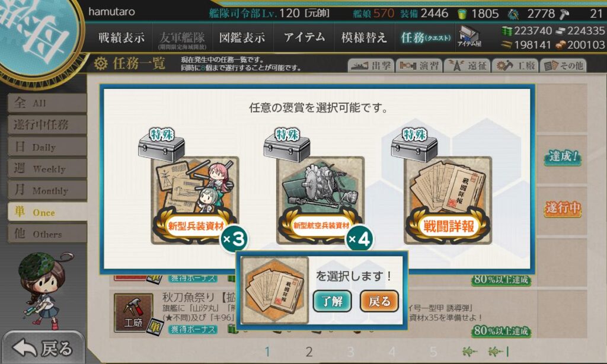The image size is (607, 364).
Task: Open 模様替え menu item
Action: [x=364, y=37]
